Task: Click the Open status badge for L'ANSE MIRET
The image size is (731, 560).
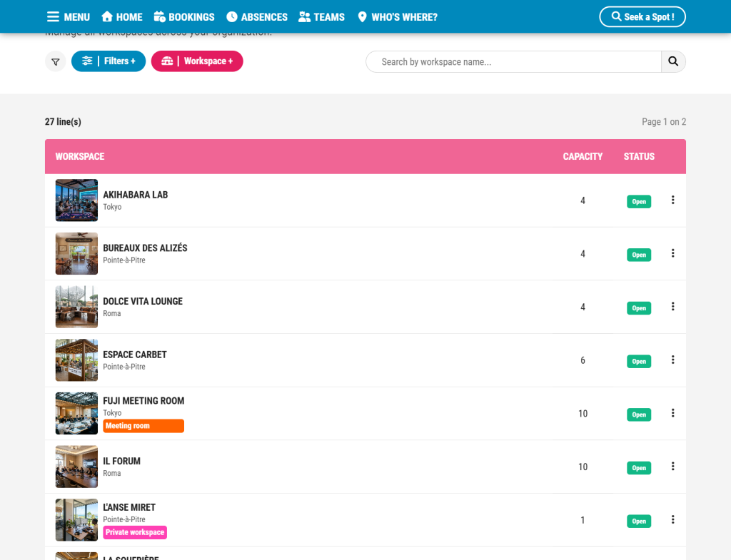Action: tap(639, 521)
